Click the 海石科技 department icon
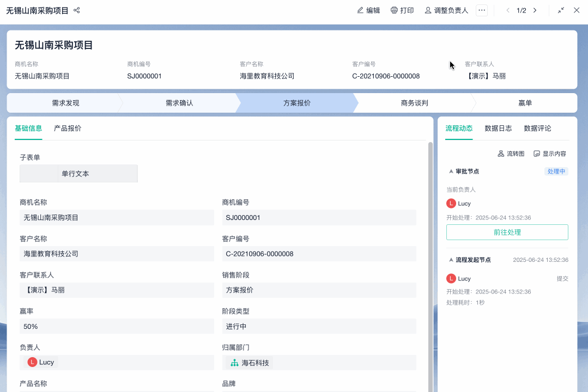 [x=234, y=363]
